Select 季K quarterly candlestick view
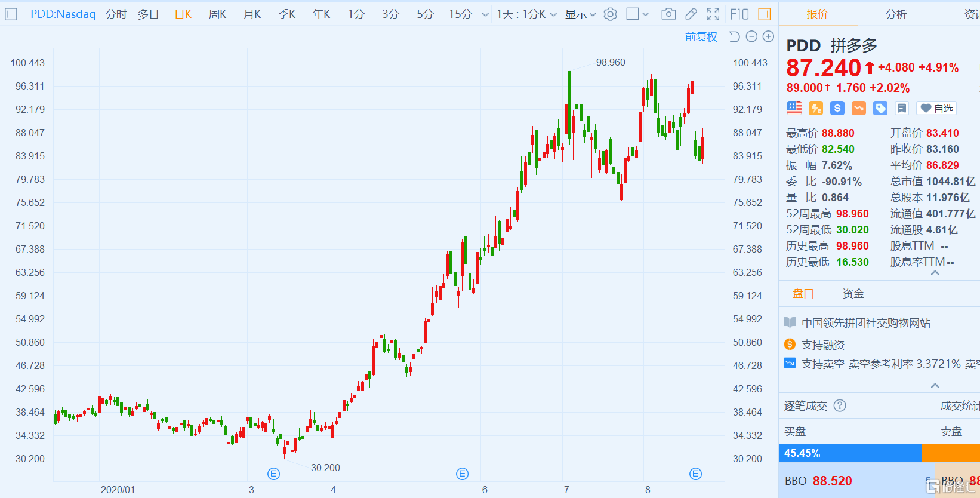The image size is (980, 498). [x=287, y=14]
